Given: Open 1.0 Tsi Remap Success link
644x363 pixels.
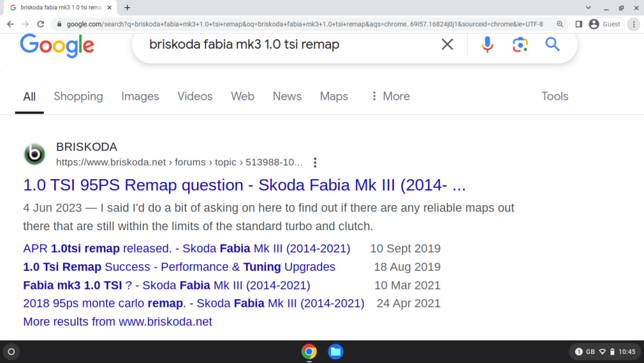Looking at the screenshot, I should tap(179, 267).
